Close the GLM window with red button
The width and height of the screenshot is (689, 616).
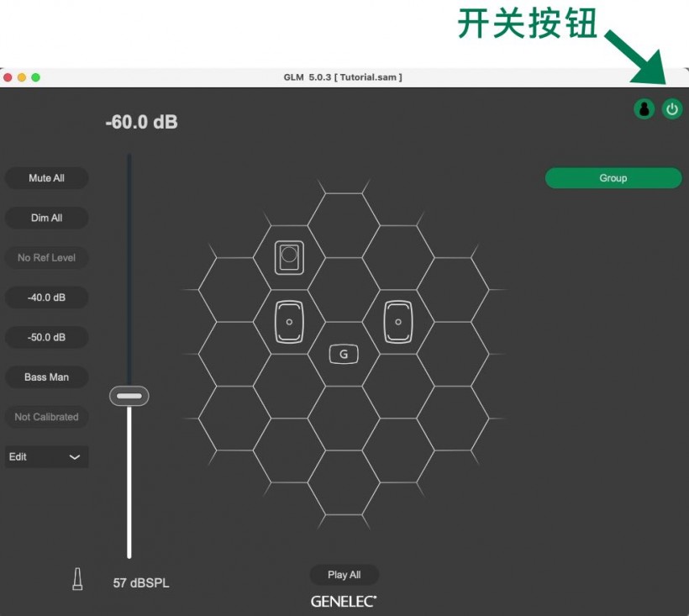8,77
